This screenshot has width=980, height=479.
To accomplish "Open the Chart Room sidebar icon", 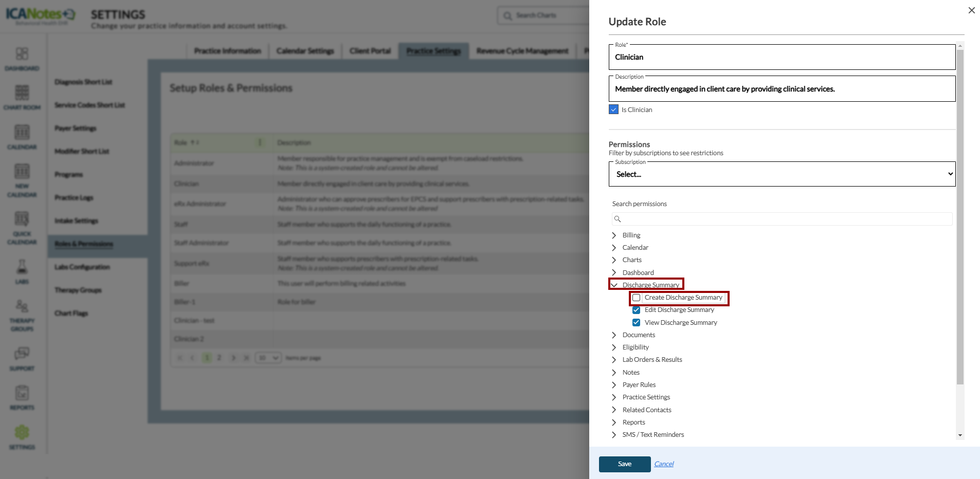I will (x=22, y=94).
